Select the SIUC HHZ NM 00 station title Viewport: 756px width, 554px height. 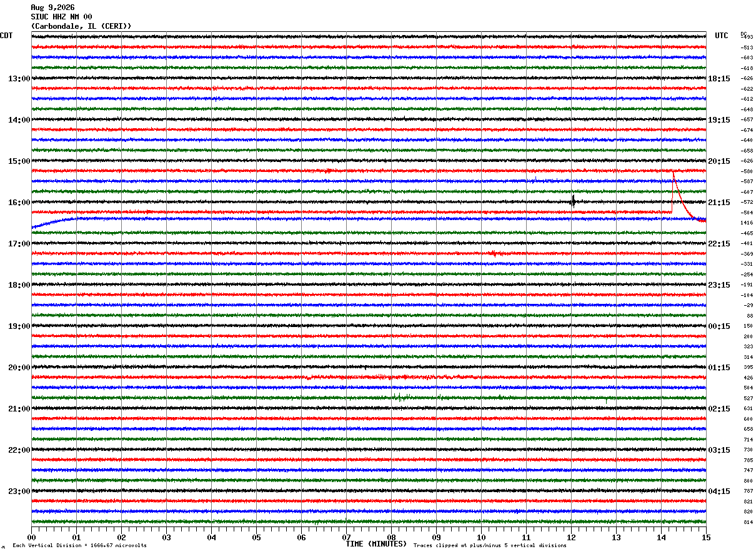pyautogui.click(x=62, y=17)
